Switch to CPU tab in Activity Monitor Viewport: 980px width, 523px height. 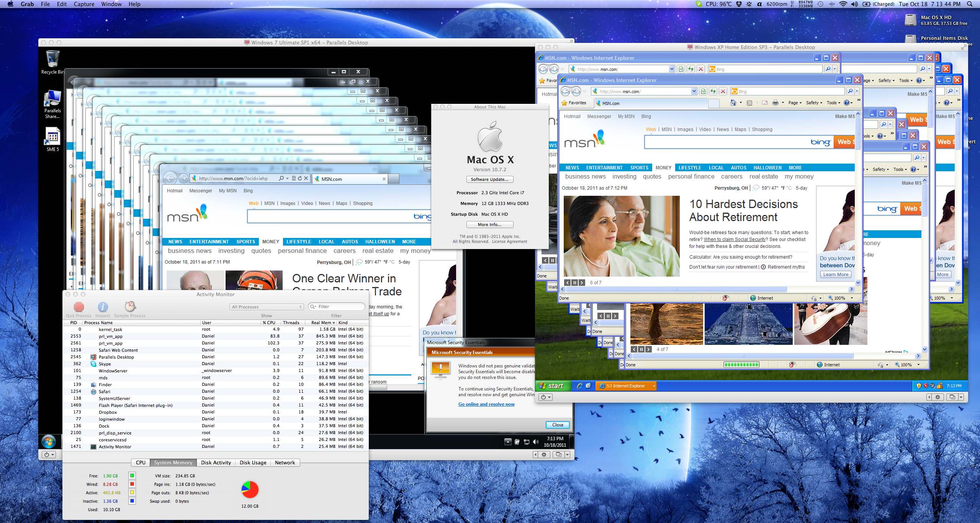[x=141, y=462]
